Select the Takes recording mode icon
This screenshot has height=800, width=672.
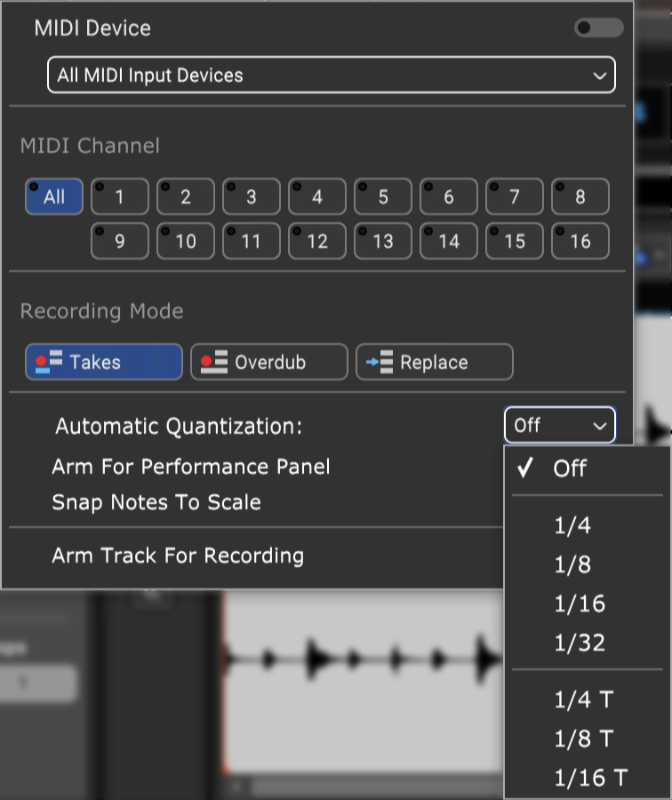coord(49,362)
